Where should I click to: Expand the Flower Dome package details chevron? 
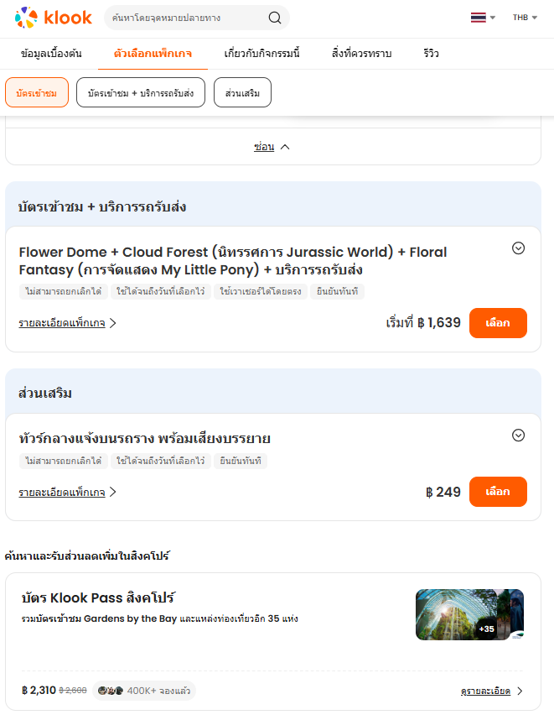click(x=518, y=248)
